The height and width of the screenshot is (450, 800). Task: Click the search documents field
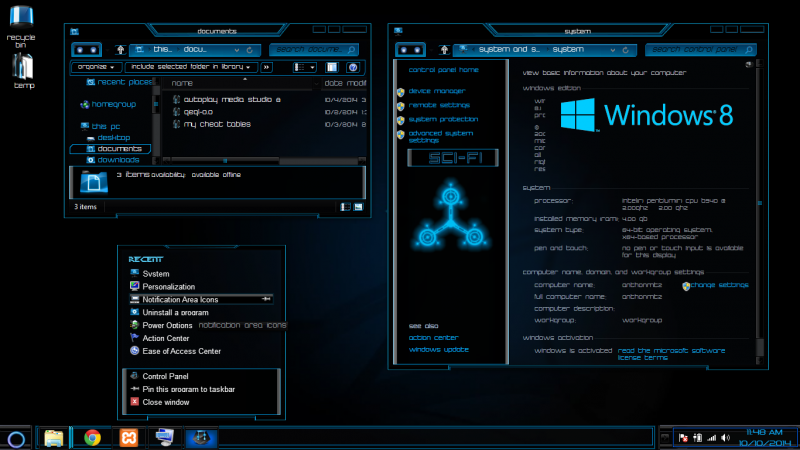point(314,49)
